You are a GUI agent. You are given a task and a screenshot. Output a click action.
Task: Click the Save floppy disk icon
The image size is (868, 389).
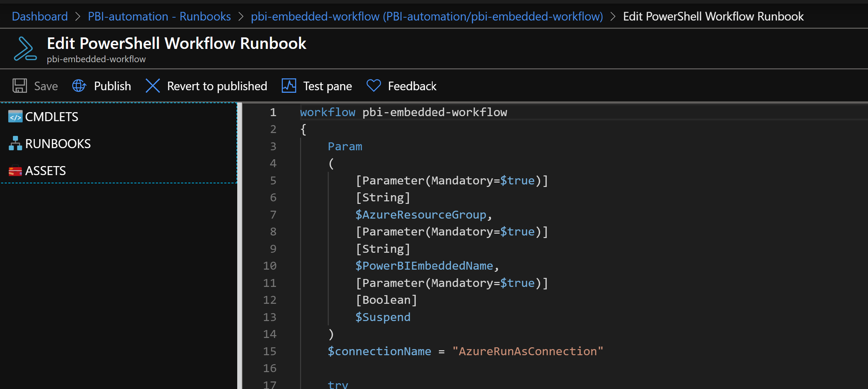click(x=20, y=86)
